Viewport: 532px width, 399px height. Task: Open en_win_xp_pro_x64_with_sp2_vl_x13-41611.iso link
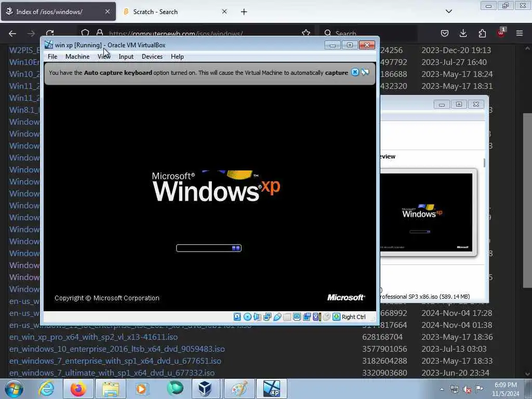click(x=94, y=337)
